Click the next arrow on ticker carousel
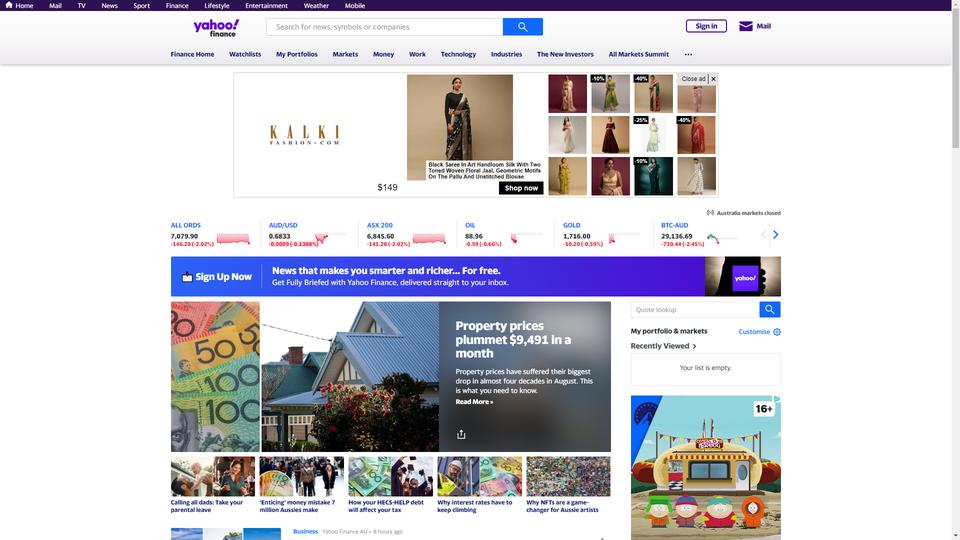This screenshot has width=960, height=540. click(775, 234)
